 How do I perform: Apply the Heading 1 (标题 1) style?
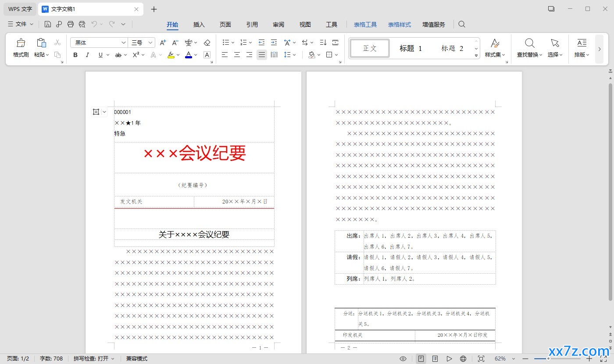tap(411, 48)
